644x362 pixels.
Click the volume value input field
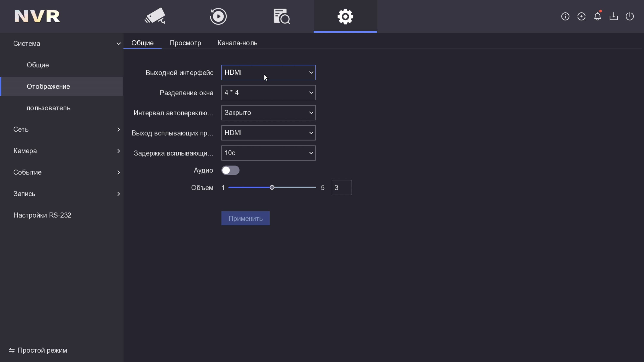(342, 188)
